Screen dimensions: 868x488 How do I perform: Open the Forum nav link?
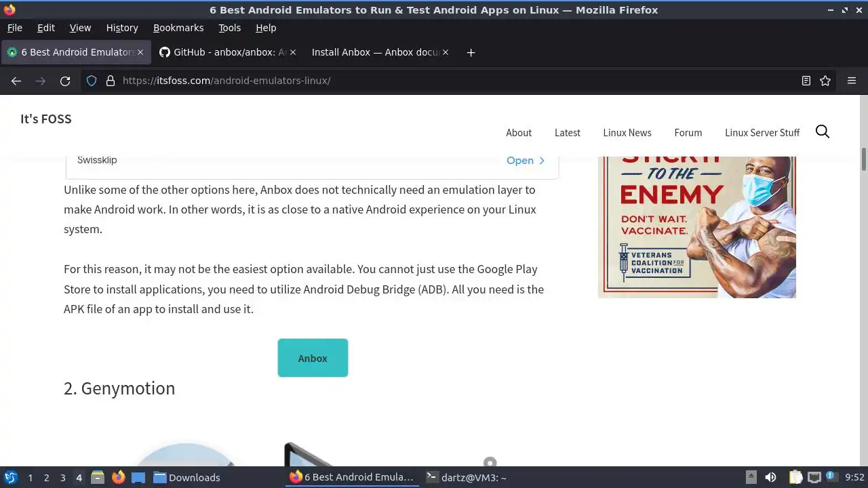pos(688,133)
